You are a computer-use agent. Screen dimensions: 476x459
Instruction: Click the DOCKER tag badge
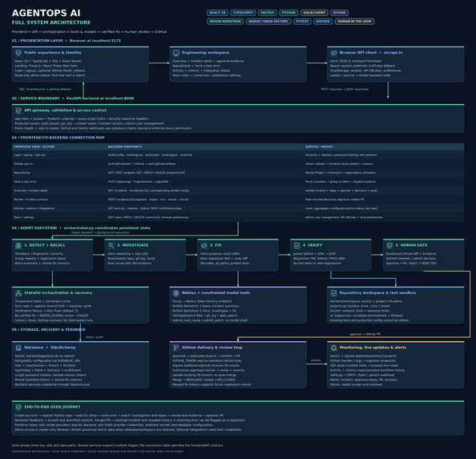323,22
